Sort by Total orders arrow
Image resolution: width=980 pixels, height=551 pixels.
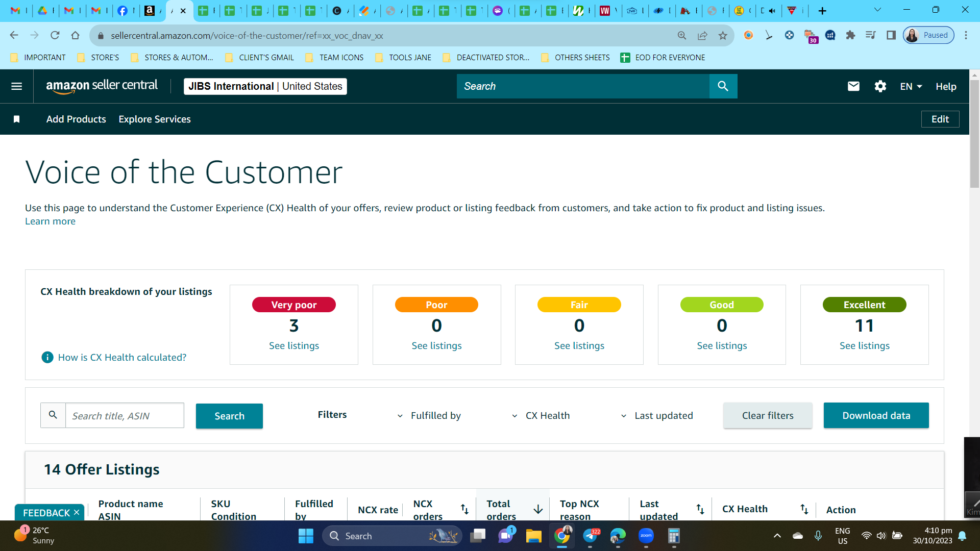click(538, 509)
